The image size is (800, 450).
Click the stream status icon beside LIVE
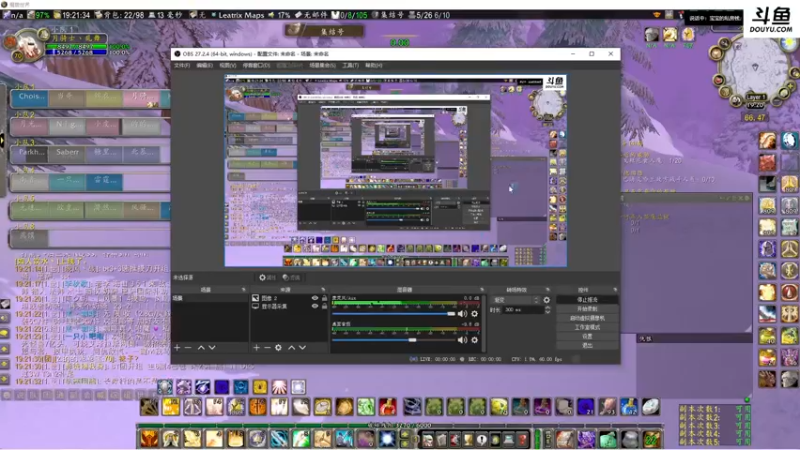[x=413, y=359]
